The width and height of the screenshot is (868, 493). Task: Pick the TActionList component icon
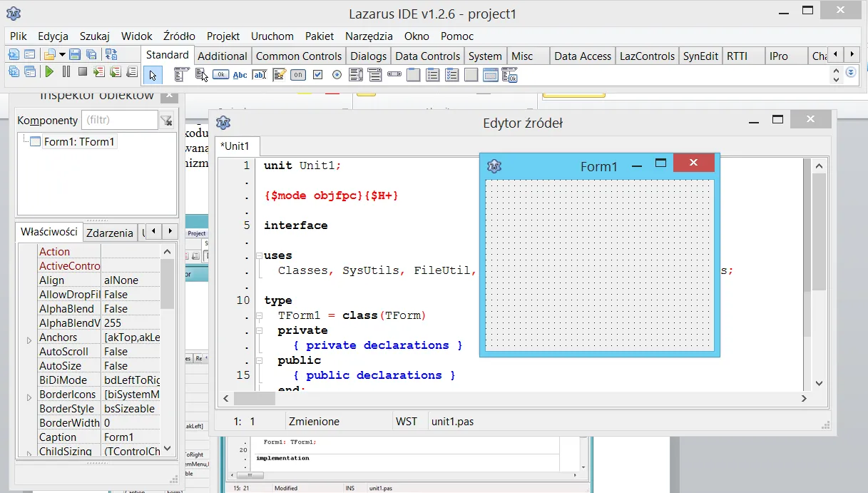click(509, 74)
